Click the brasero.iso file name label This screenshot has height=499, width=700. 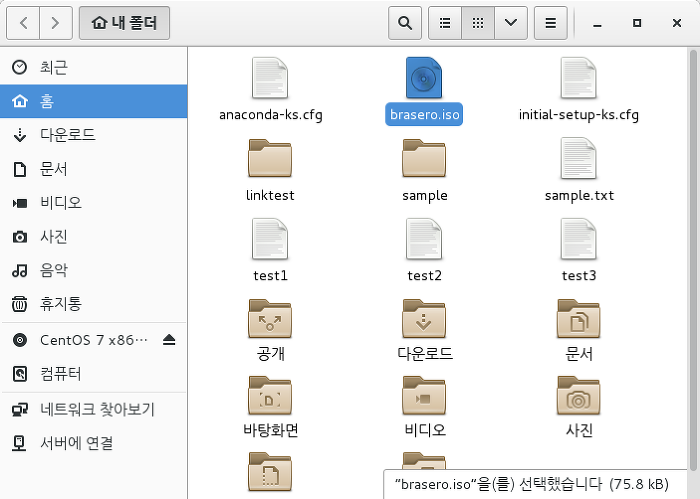click(424, 115)
